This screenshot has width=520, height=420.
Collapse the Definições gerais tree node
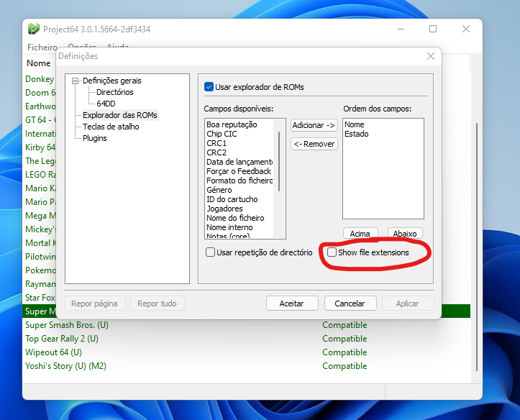click(76, 81)
